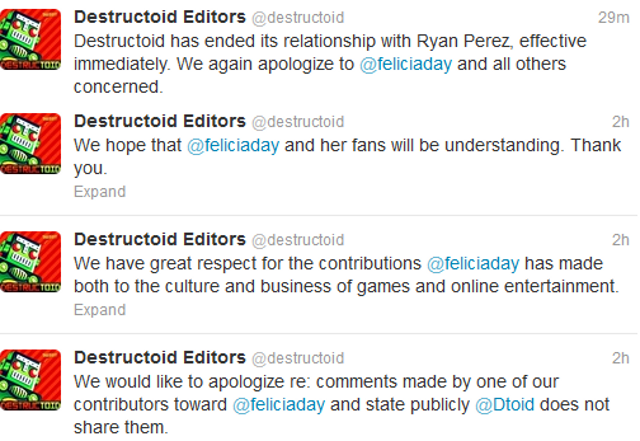The width and height of the screenshot is (640, 441).
Task: Click the @destructoid handle on the third tweet
Action: (x=298, y=240)
